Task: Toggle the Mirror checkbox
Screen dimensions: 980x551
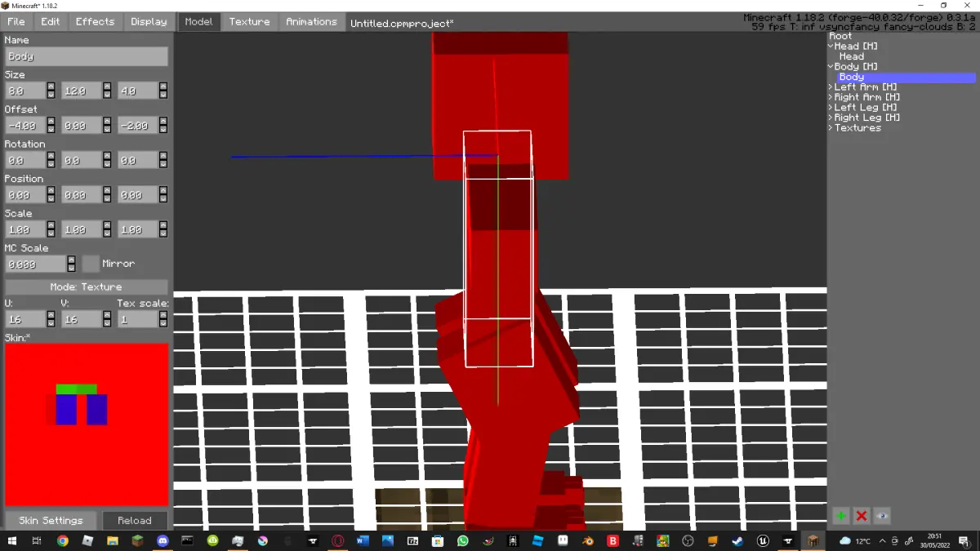Action: pyautogui.click(x=90, y=264)
